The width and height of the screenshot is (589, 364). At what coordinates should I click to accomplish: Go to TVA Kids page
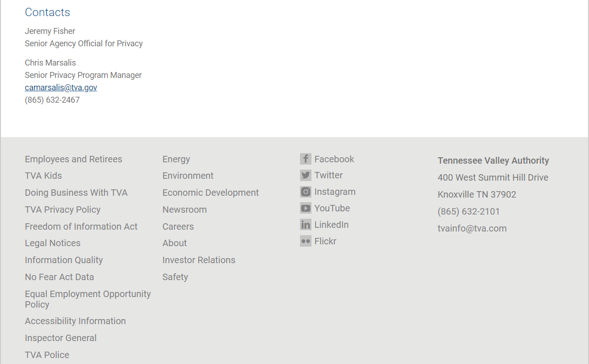43,176
